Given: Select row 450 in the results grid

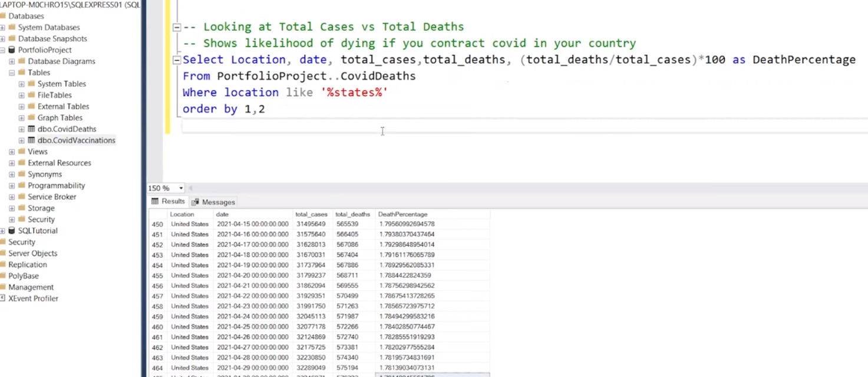Looking at the screenshot, I should point(157,224).
